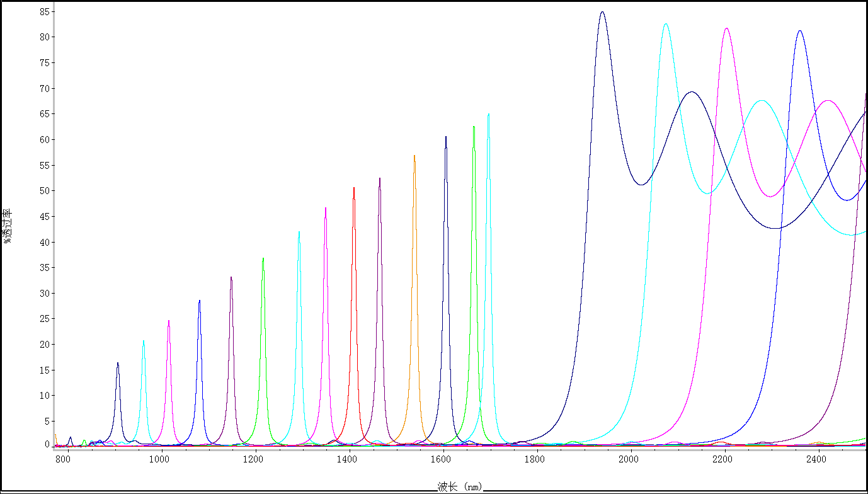Select the cyan peak near 2075 nm
868x494 pixels.
click(x=665, y=25)
